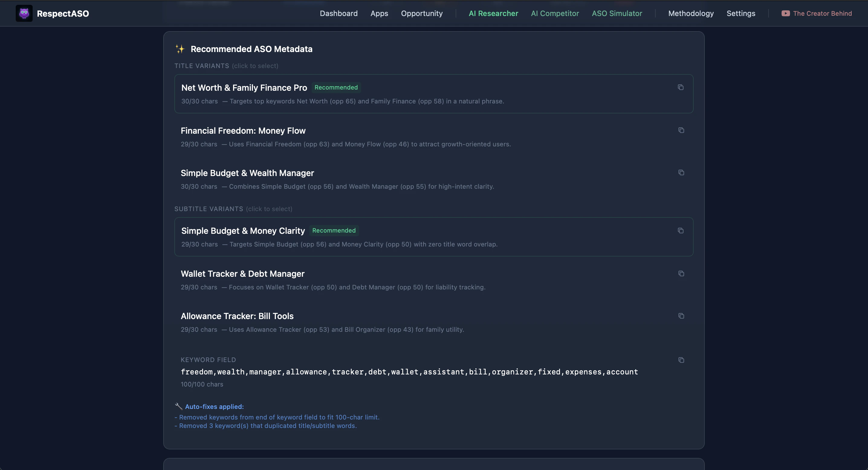Copy the Simple Budget & Wealth Manager title
The height and width of the screenshot is (470, 868).
pos(681,173)
